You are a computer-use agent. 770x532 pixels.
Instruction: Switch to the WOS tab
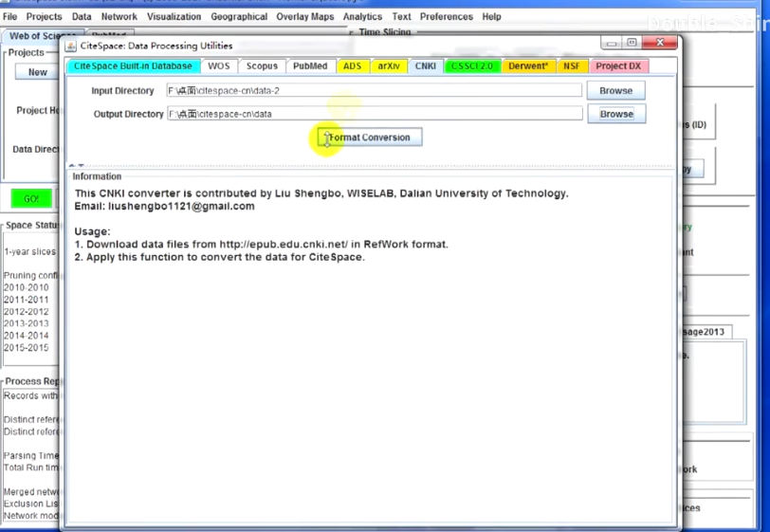(x=218, y=66)
